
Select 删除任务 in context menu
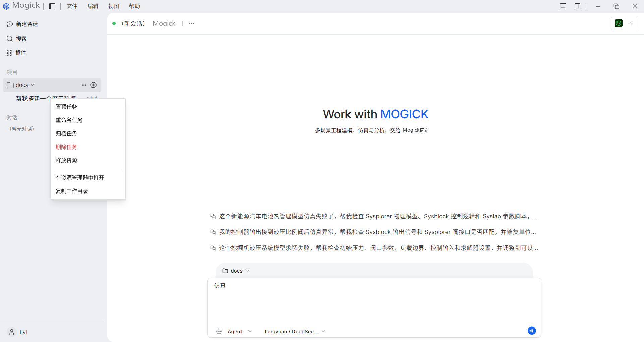(88, 147)
